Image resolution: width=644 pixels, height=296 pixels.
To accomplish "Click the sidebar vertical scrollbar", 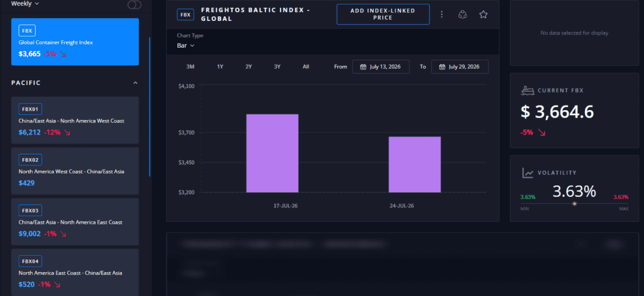I will (x=150, y=107).
